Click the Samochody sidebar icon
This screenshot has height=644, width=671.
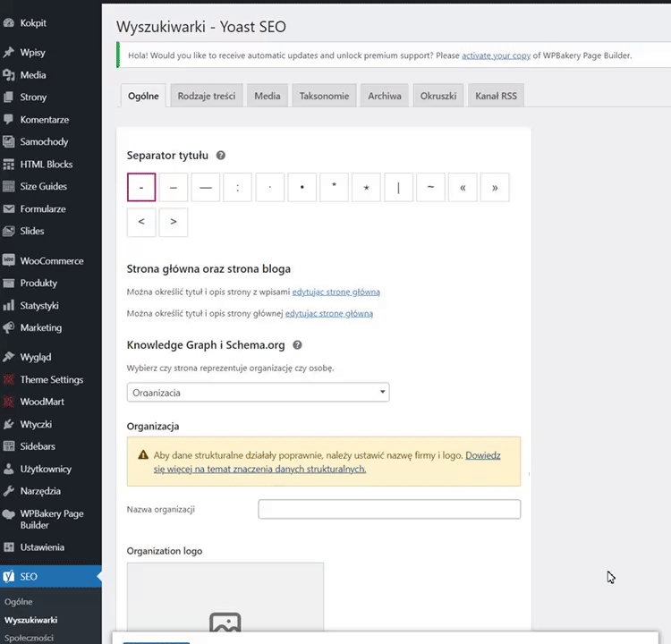(9, 141)
